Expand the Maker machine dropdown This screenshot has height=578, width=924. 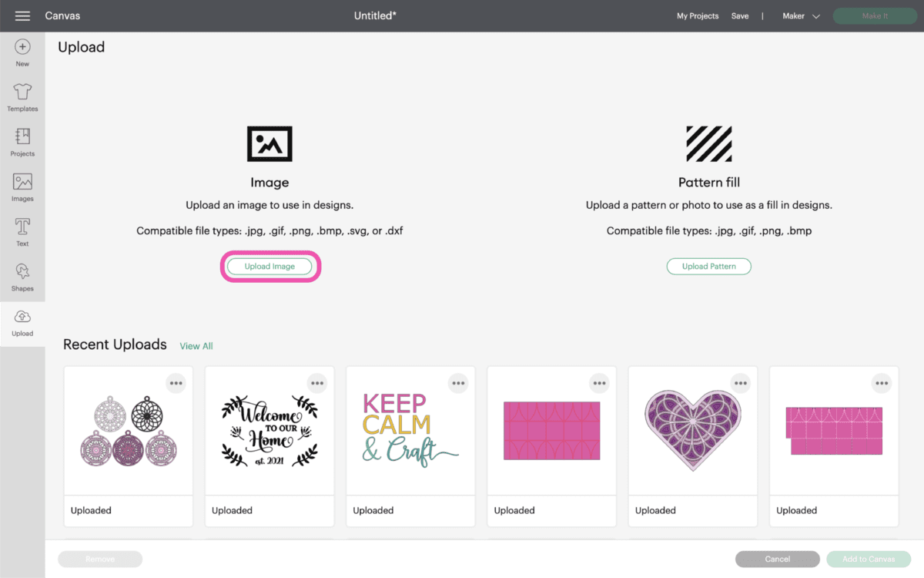pyautogui.click(x=801, y=16)
